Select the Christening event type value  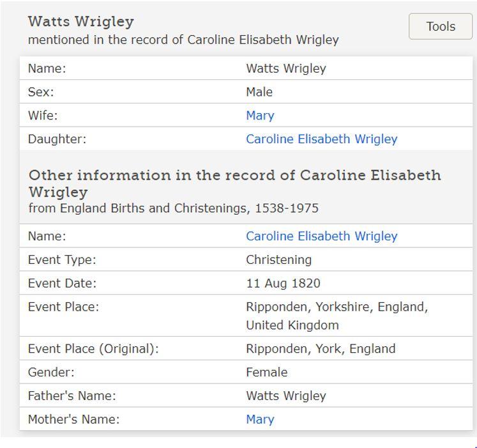(278, 260)
